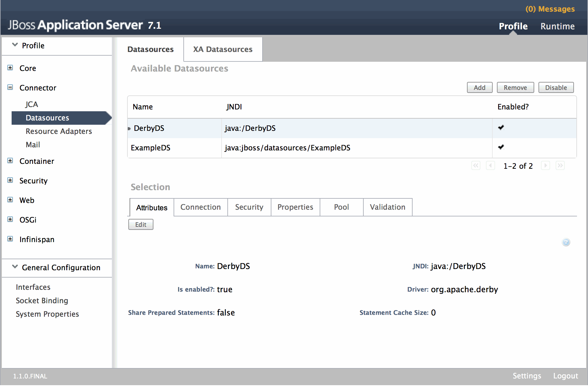Screen dimensions: 588x387
Task: Select ExampleDS row in table
Action: click(150, 148)
